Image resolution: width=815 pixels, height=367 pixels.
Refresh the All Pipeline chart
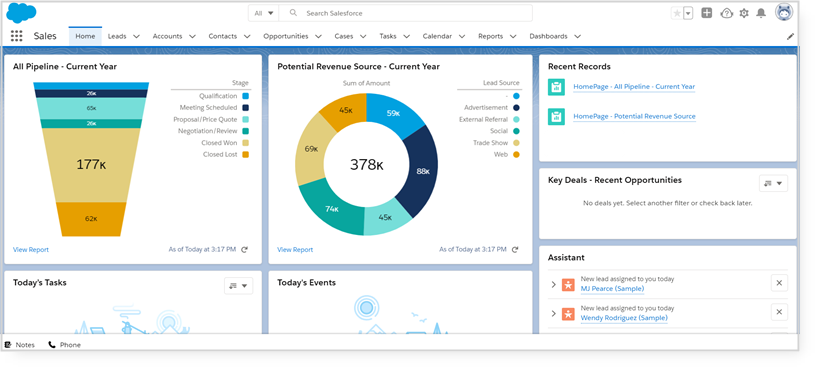click(244, 250)
